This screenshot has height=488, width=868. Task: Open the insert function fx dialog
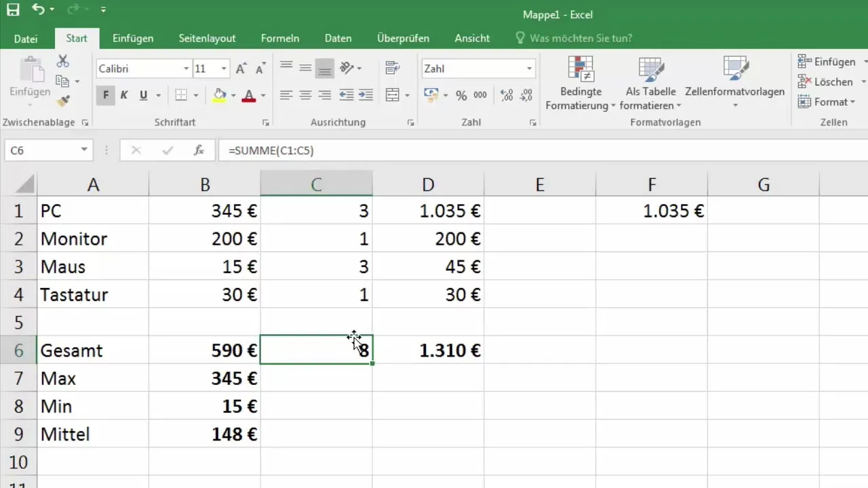coord(199,150)
